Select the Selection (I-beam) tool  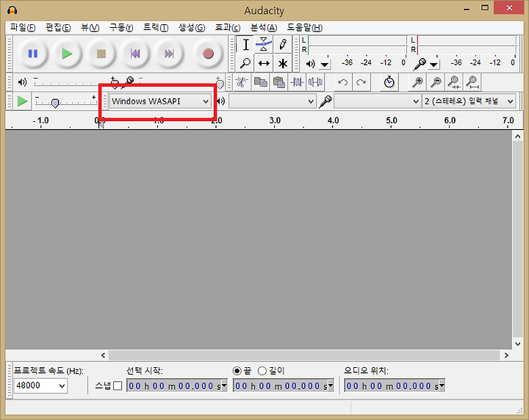tap(245, 45)
